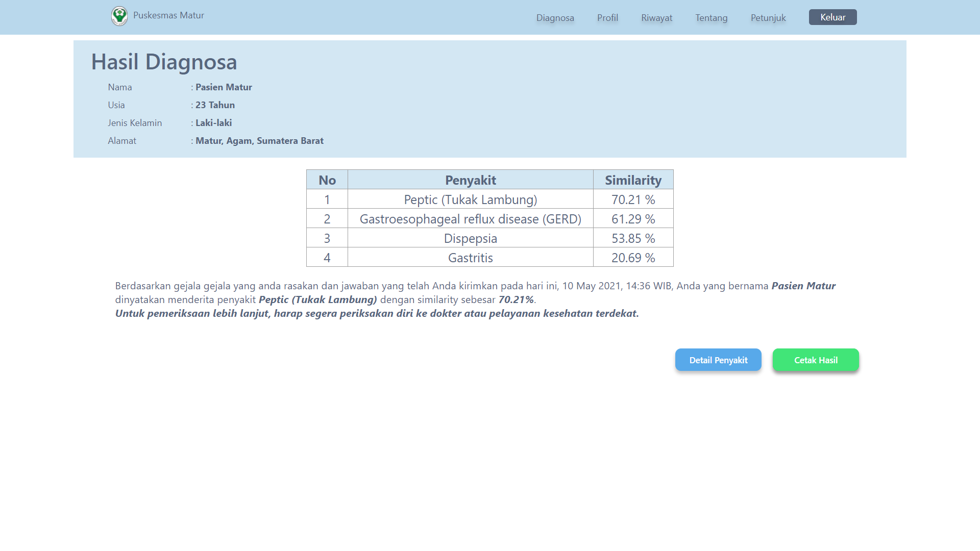Click the address Matur, Agam, Sumatera Barat
The height and width of the screenshot is (551, 980).
pyautogui.click(x=259, y=141)
